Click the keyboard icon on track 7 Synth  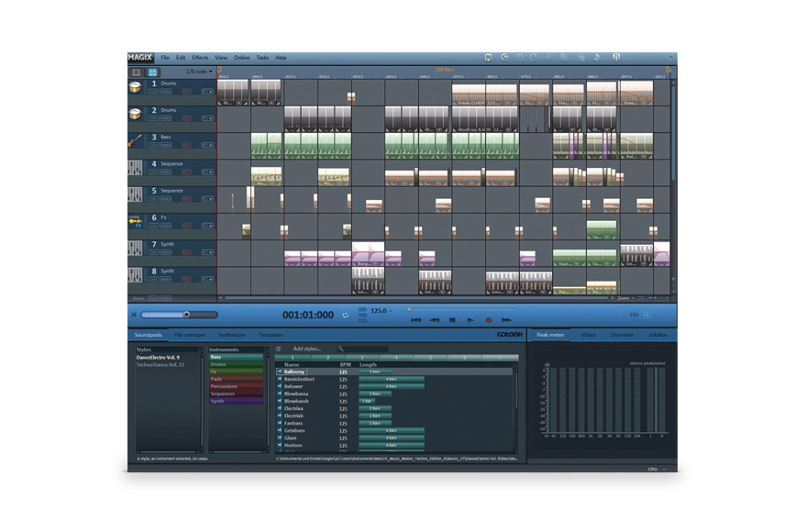point(136,248)
